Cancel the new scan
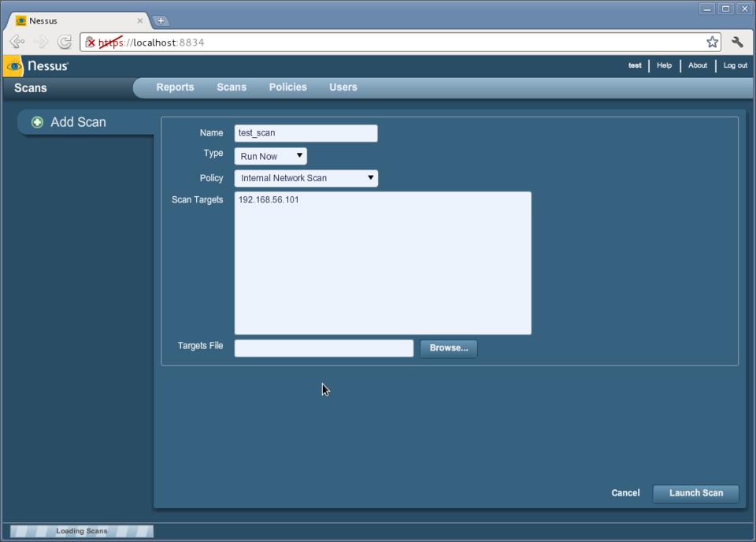This screenshot has width=756, height=542. tap(625, 493)
